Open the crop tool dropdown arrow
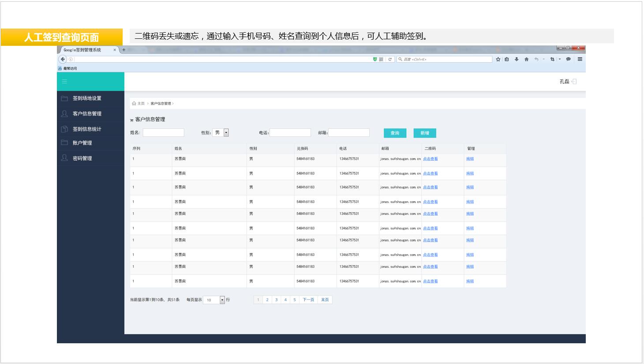Image resolution: width=644 pixels, height=364 pixels. (560, 59)
